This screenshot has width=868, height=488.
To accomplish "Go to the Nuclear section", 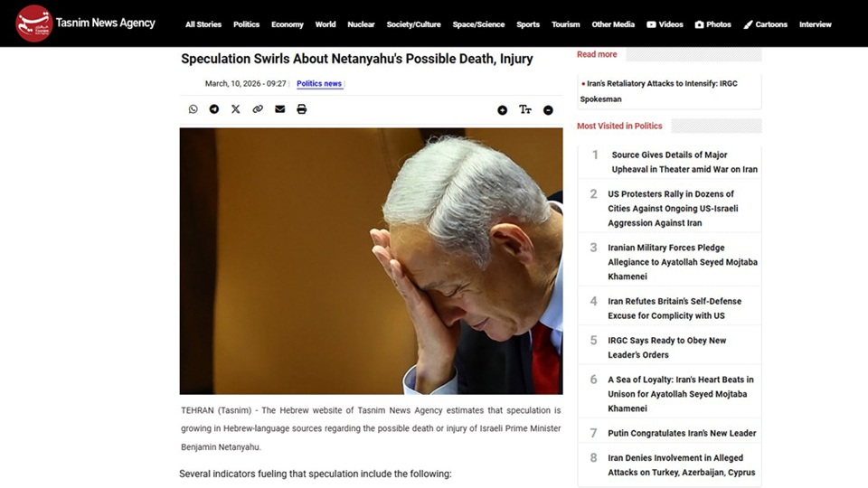I will pyautogui.click(x=361, y=24).
